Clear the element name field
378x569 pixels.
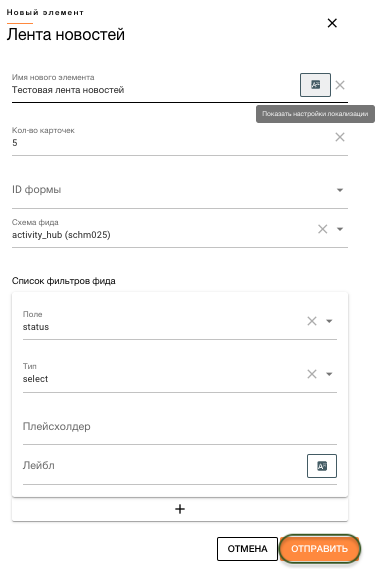coord(340,85)
